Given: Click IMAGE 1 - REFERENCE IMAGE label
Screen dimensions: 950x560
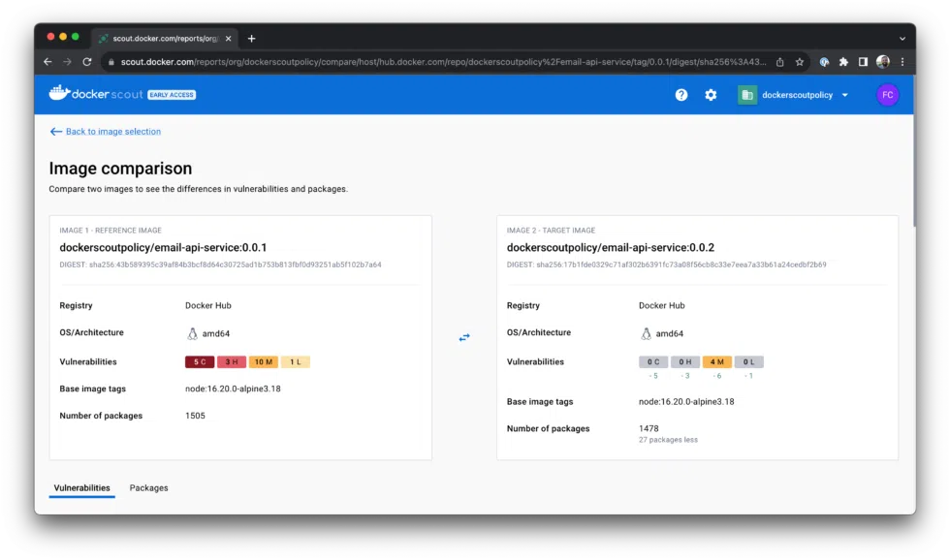Looking at the screenshot, I should [x=111, y=231].
